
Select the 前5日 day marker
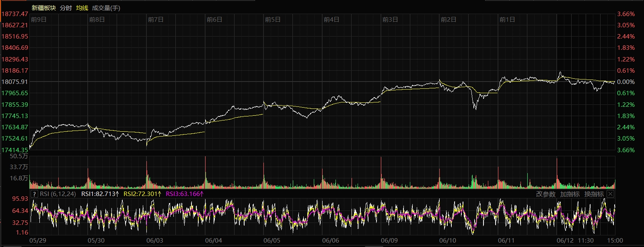coord(273,19)
